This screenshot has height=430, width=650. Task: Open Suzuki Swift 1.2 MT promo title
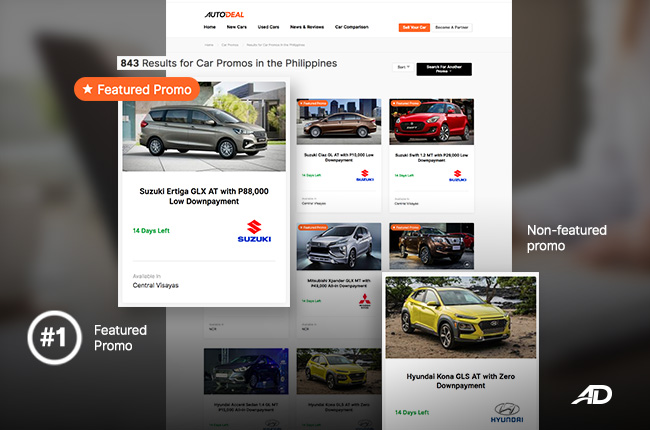(432, 157)
